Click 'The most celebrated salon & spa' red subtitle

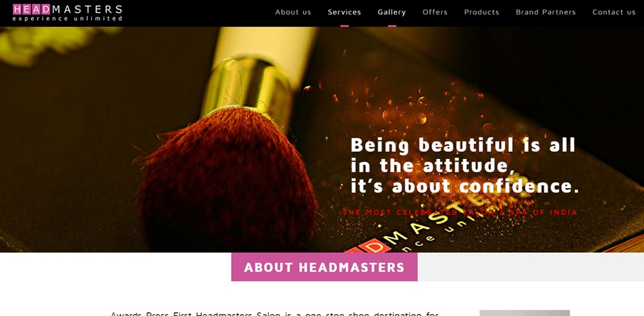pos(460,212)
